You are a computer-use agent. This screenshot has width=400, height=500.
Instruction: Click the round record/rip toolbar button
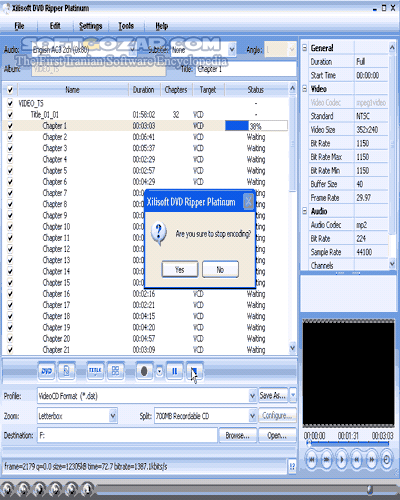click(x=144, y=371)
